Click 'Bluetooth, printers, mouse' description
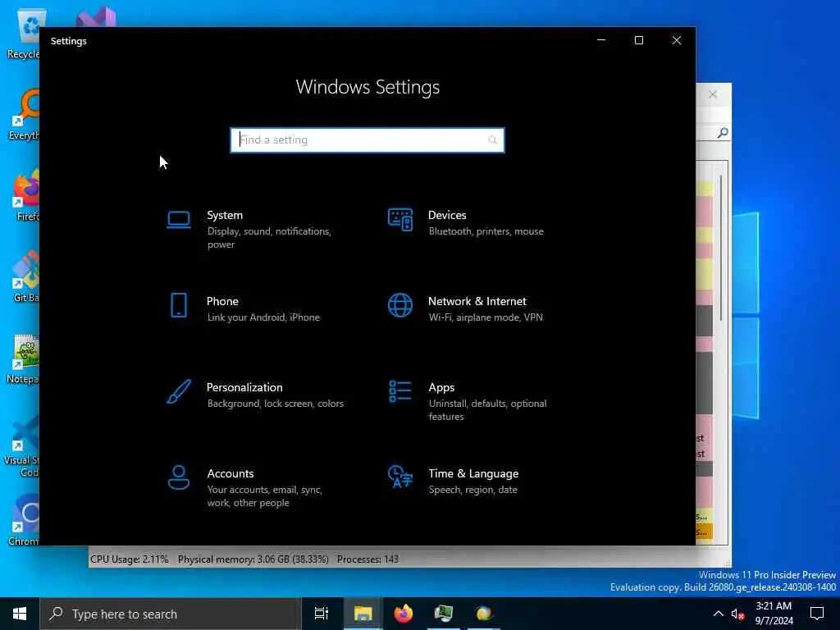 pos(486,231)
